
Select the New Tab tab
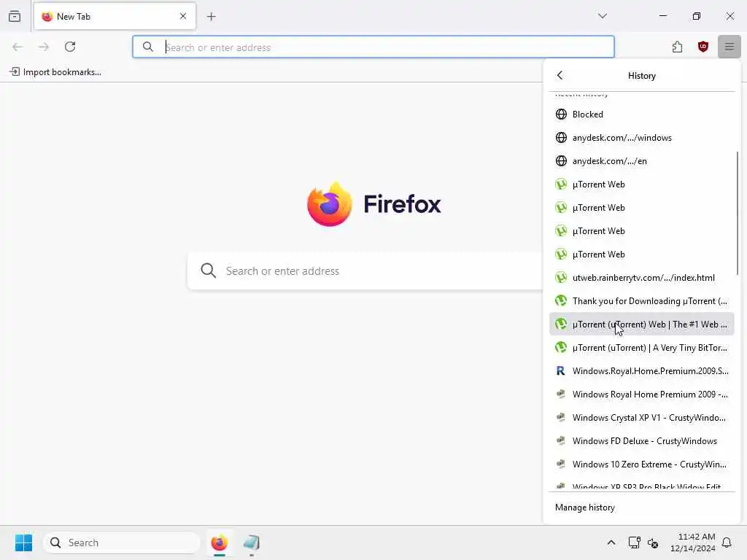point(115,16)
